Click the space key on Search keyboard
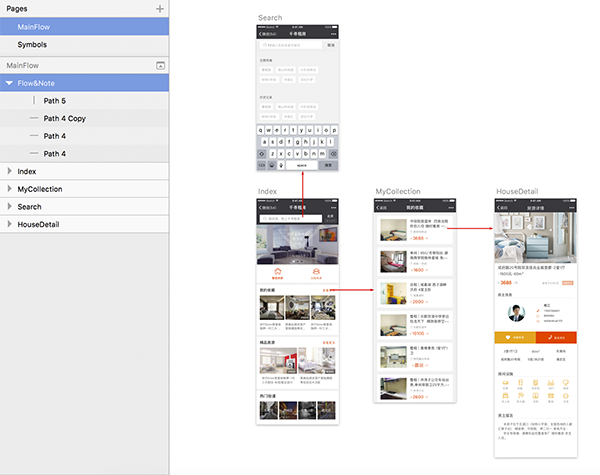The height and width of the screenshot is (475, 600). 301,164
